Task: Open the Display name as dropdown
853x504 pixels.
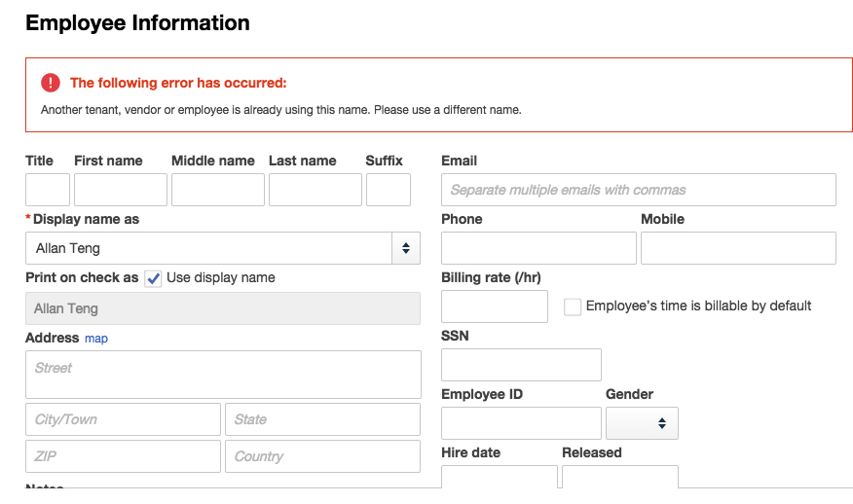Action: tap(223, 248)
